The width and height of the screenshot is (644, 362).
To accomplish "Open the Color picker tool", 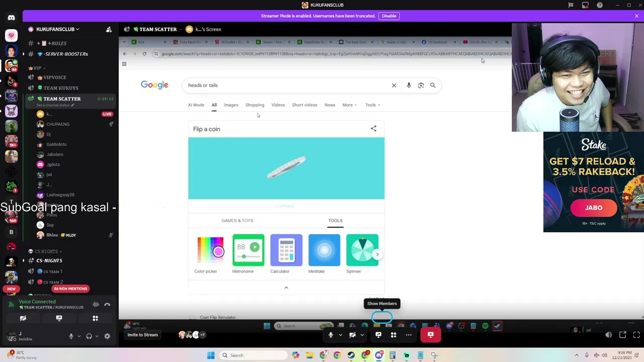I will pos(210,254).
